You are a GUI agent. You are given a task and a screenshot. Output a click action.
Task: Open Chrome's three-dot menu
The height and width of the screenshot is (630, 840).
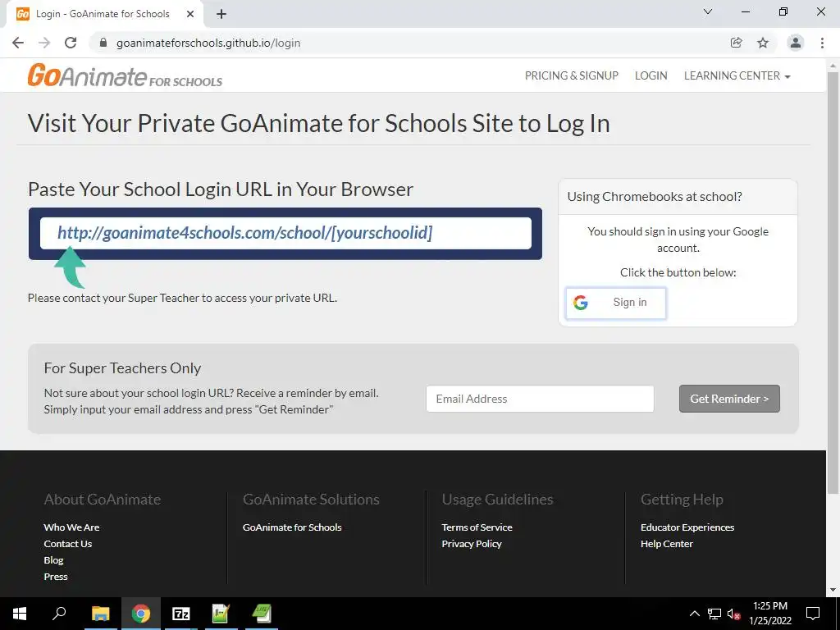click(x=822, y=43)
